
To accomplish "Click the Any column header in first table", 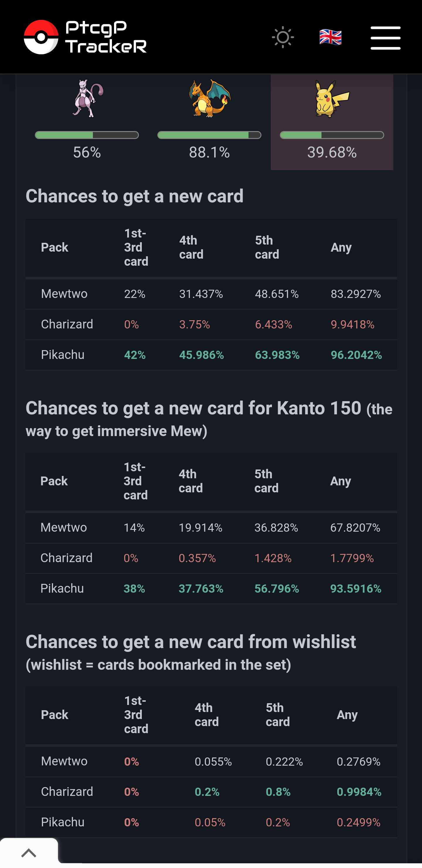I will [x=341, y=247].
